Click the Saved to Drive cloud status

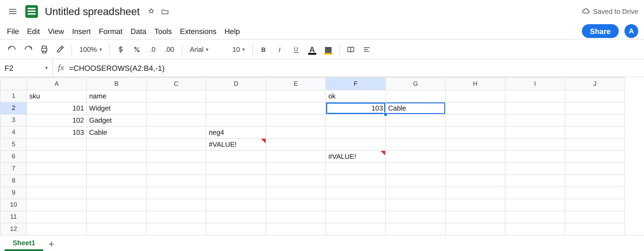(610, 12)
